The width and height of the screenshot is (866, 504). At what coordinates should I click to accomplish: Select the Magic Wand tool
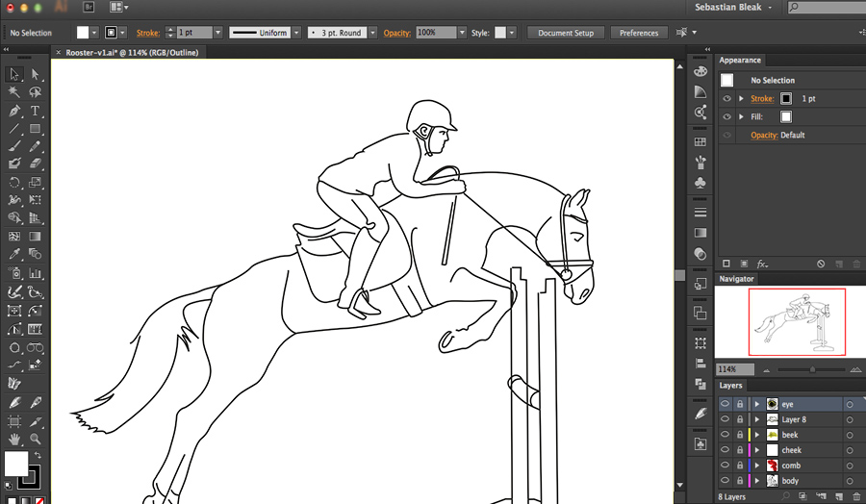pyautogui.click(x=14, y=92)
